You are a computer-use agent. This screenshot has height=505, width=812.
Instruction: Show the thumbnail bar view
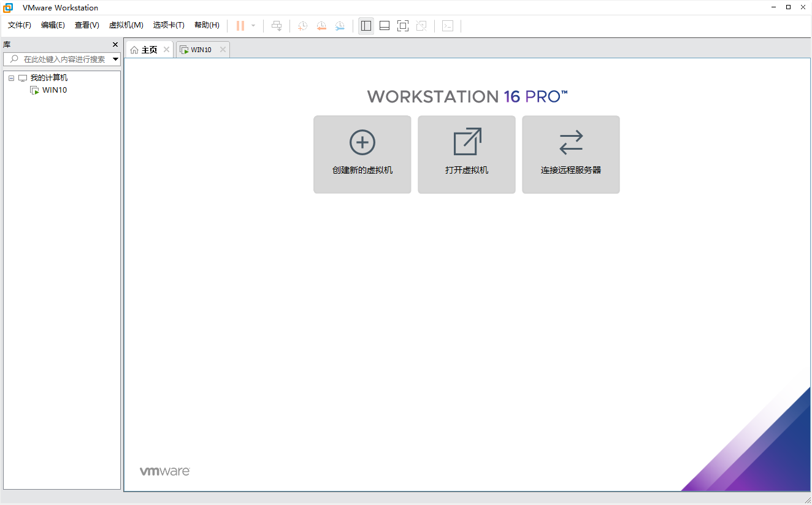pos(384,26)
